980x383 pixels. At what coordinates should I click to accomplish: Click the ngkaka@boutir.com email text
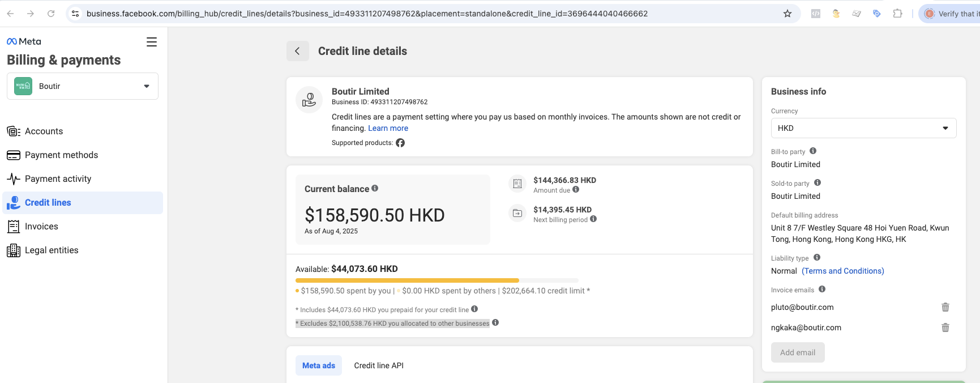[806, 327]
